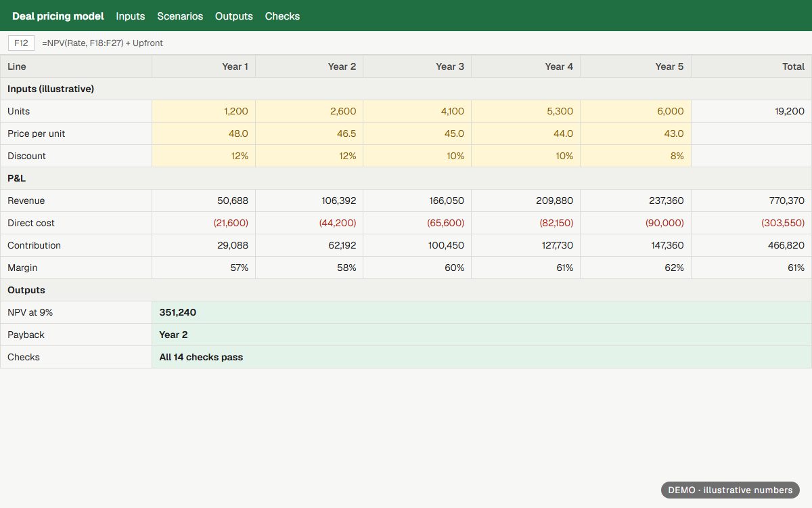
Task: Click the NPV formula in formula bar
Action: (102, 43)
